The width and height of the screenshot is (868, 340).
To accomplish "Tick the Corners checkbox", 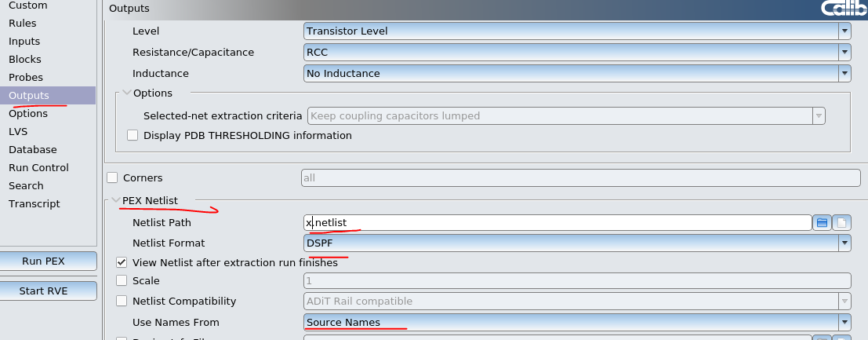I will (x=112, y=178).
